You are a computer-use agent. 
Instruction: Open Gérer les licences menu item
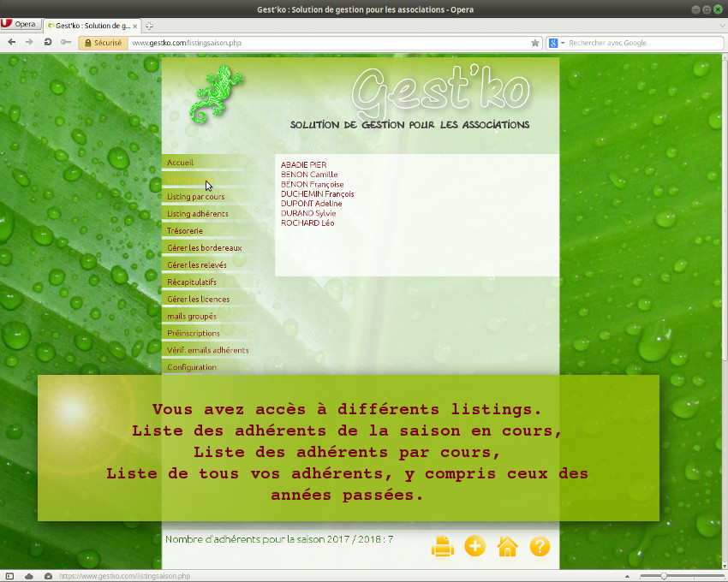point(198,300)
